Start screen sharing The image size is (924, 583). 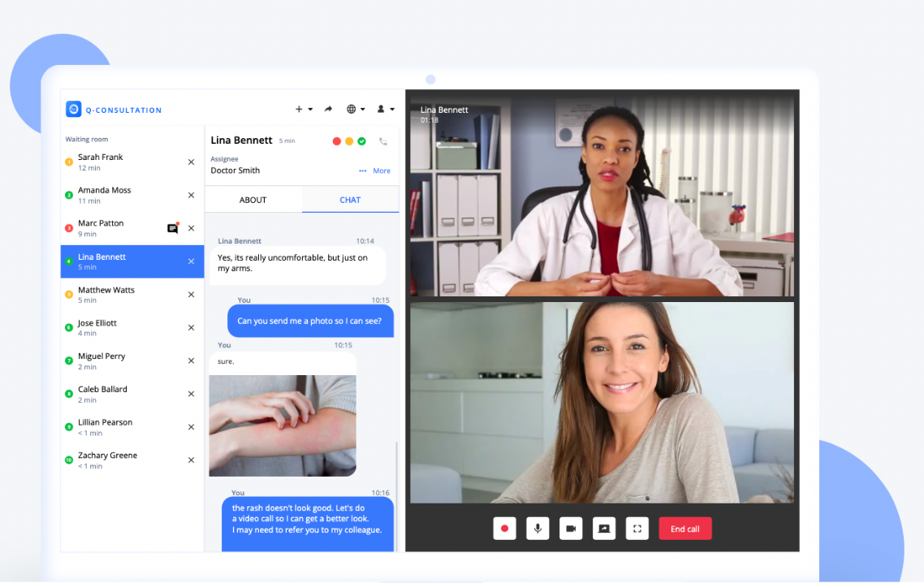tap(604, 529)
